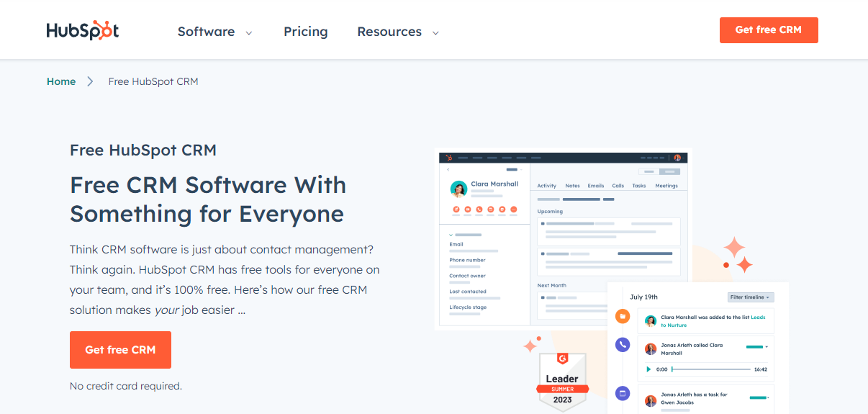868x414 pixels.
Task: Open the Emails tab
Action: tap(596, 186)
